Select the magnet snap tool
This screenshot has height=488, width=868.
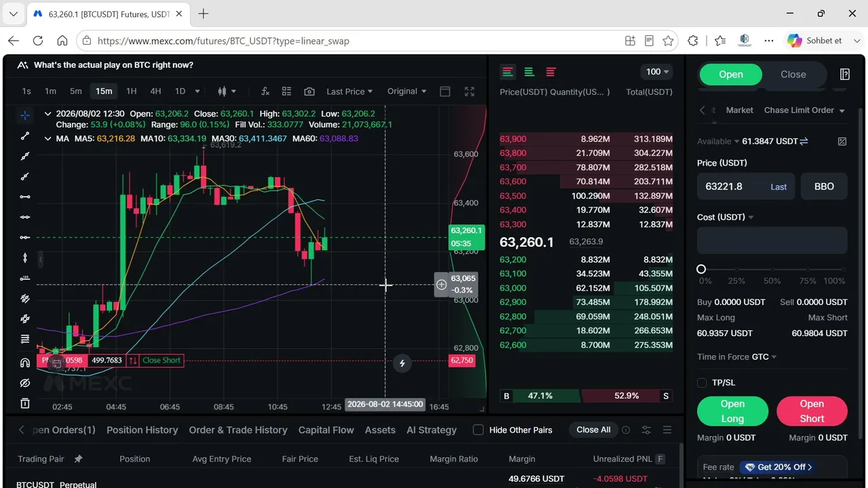(25, 363)
